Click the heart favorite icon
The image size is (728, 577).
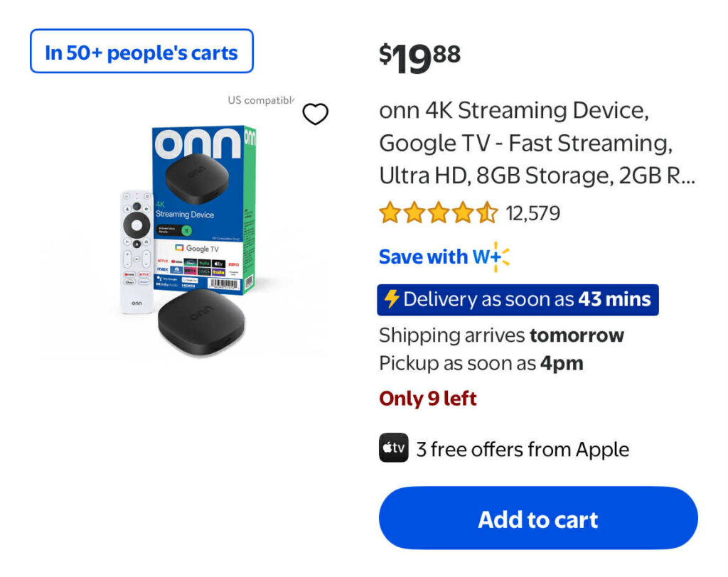(x=316, y=114)
